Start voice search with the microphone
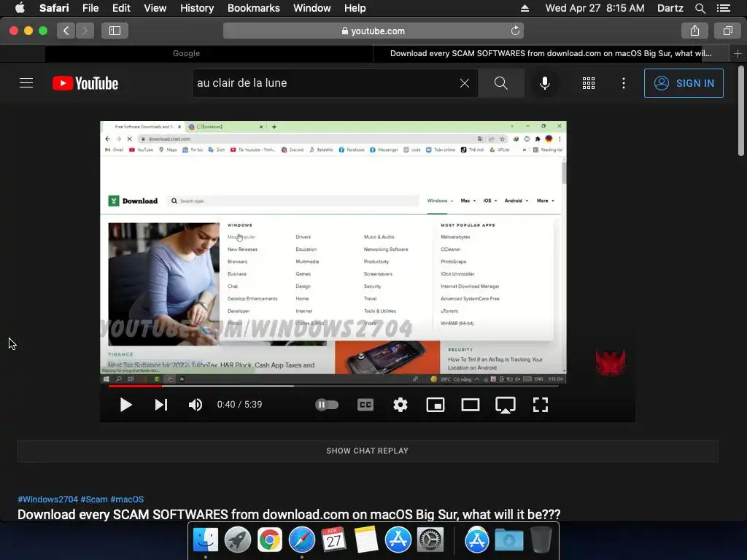Image resolution: width=747 pixels, height=560 pixels. coord(544,83)
